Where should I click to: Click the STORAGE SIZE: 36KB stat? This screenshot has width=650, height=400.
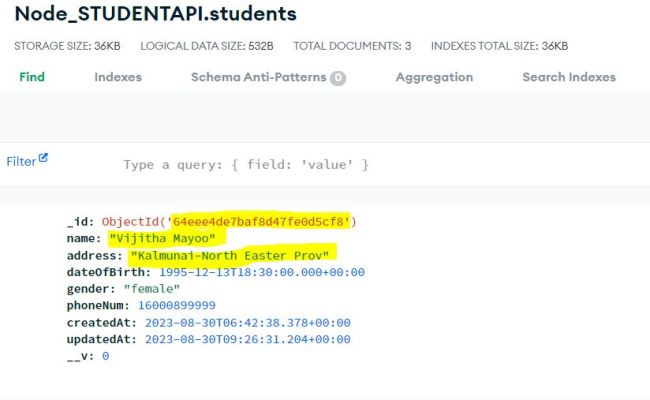click(x=67, y=46)
